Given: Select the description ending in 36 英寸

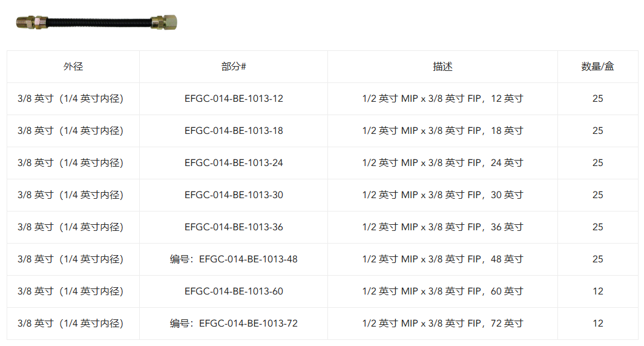Looking at the screenshot, I should (443, 227).
